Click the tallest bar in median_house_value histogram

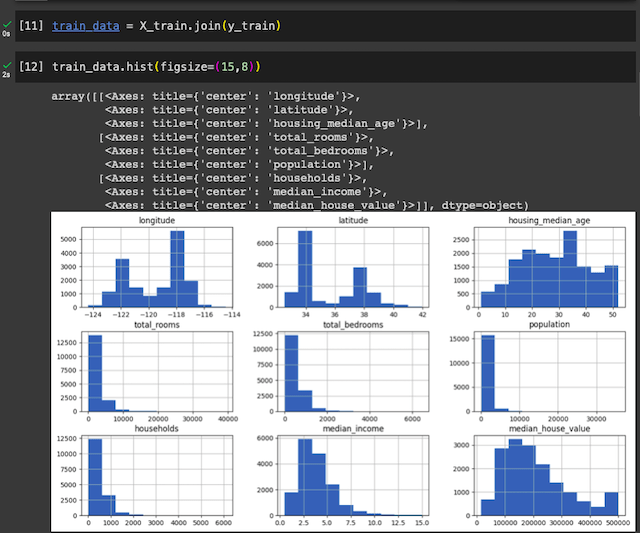click(515, 477)
